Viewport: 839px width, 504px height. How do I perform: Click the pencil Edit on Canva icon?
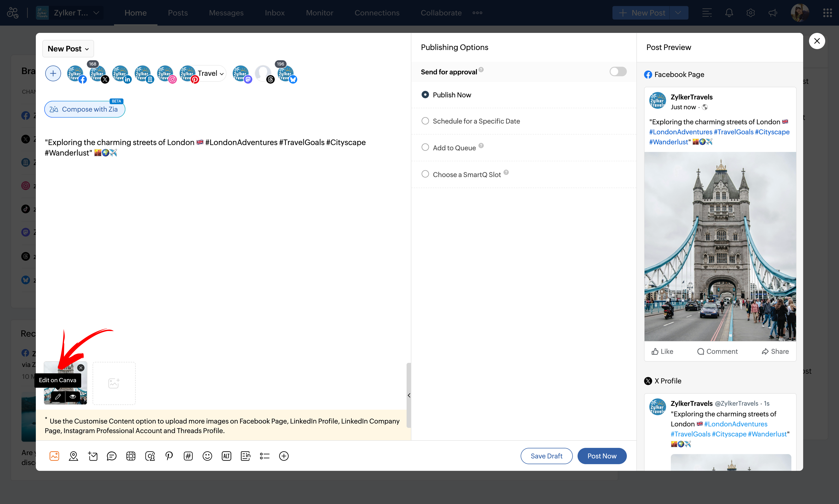tap(58, 396)
